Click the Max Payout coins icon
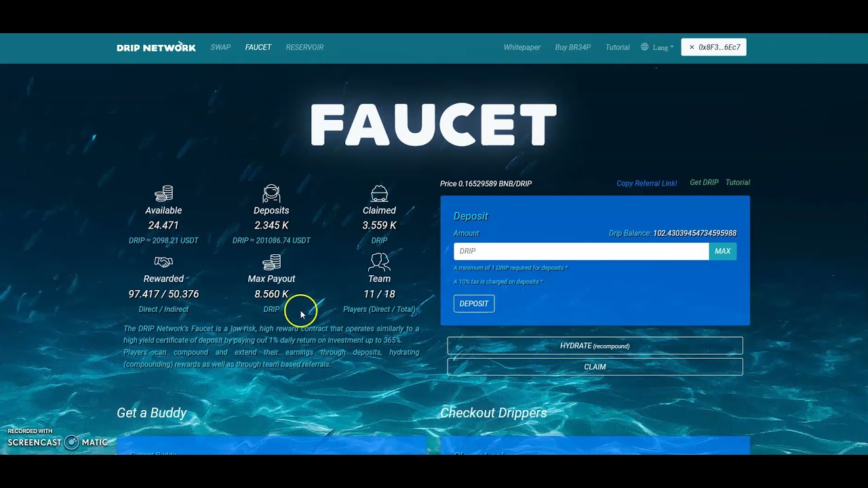The width and height of the screenshot is (868, 488). pyautogui.click(x=271, y=262)
